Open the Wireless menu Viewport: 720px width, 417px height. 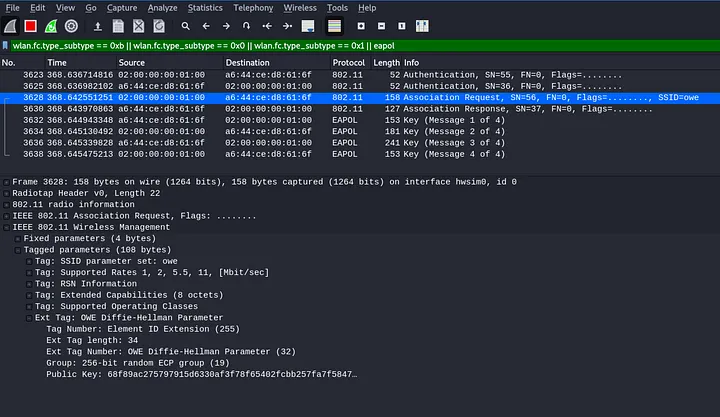pyautogui.click(x=299, y=7)
